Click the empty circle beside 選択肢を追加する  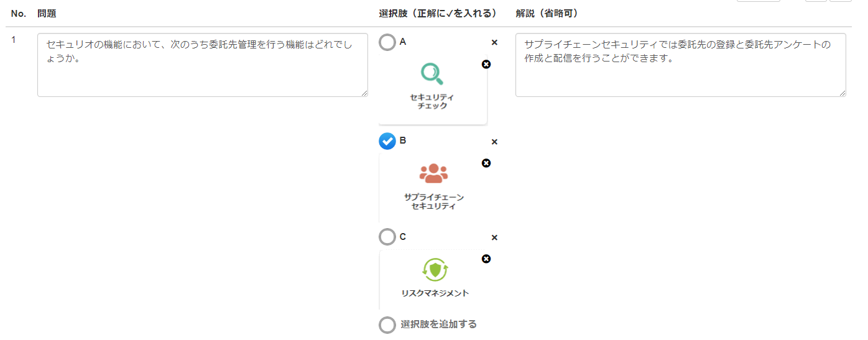387,325
